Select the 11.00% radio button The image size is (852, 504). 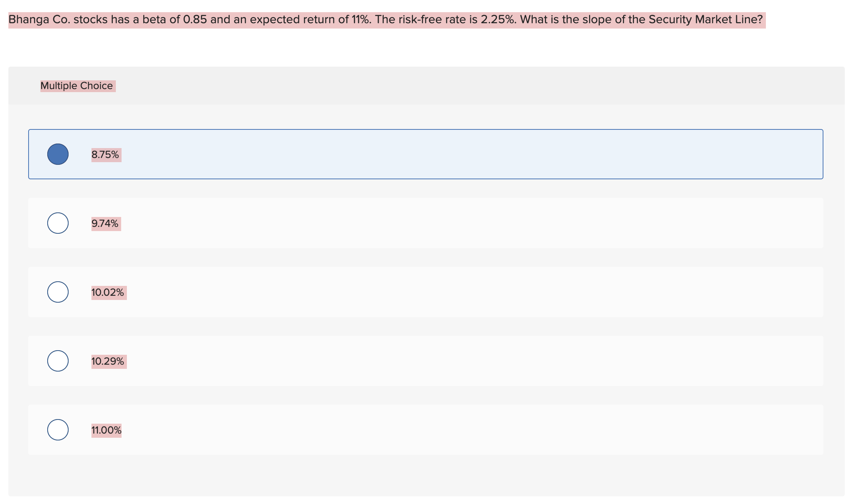(58, 430)
